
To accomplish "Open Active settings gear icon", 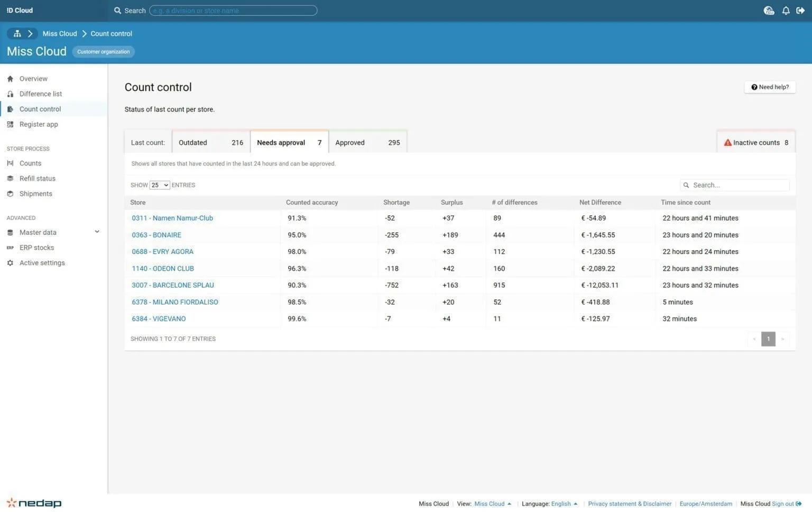I will 11,262.
